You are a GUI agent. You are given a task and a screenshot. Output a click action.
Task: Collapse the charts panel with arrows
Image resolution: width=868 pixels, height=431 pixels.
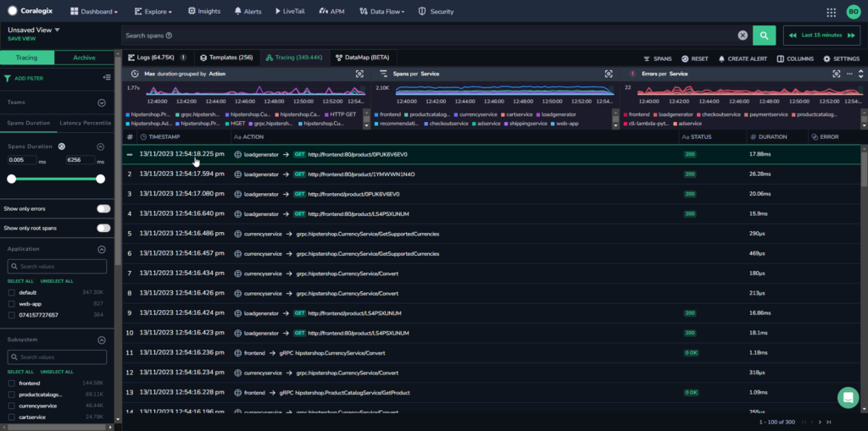click(x=861, y=74)
